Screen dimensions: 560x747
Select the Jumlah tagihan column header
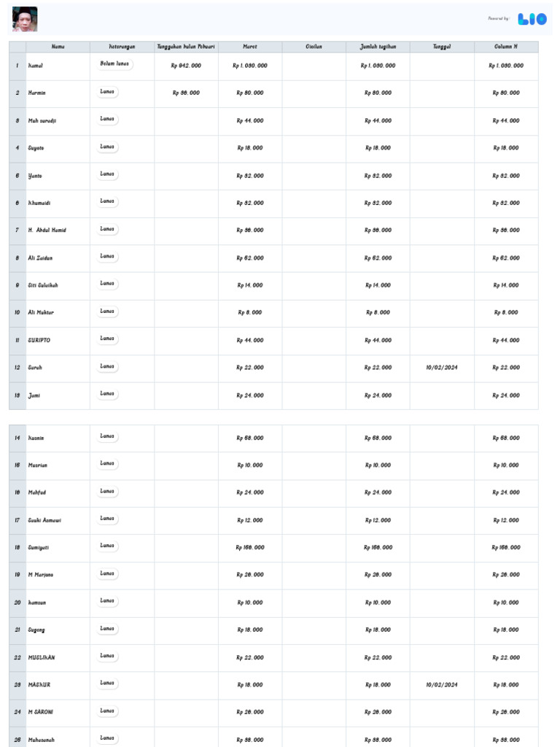[378, 47]
